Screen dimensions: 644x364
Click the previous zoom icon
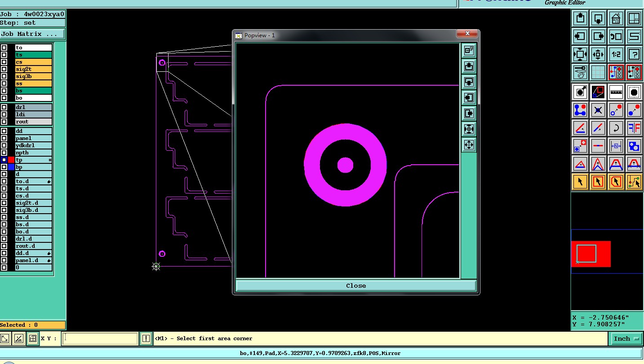[x=616, y=37]
